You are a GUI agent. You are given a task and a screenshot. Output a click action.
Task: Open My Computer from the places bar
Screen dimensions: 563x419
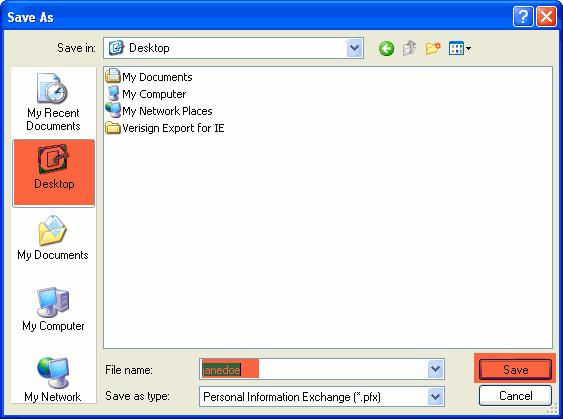(53, 309)
